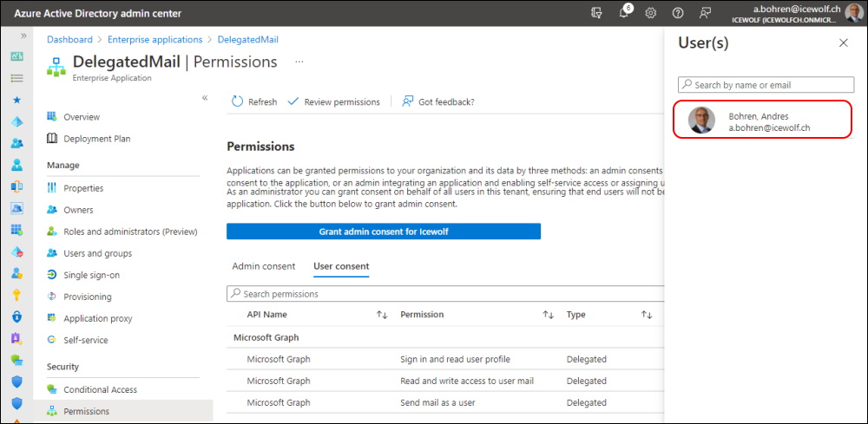The height and width of the screenshot is (424, 868).
Task: Click the Search permissions field
Action: click(445, 294)
